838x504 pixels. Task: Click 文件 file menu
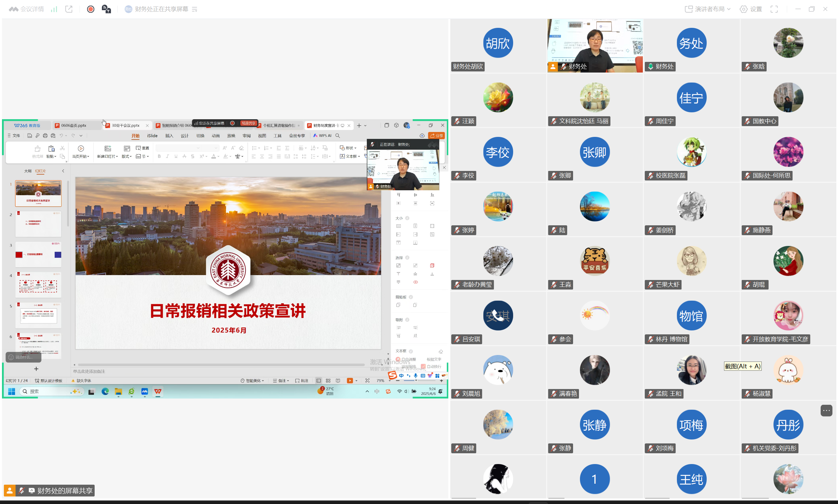pyautogui.click(x=13, y=136)
